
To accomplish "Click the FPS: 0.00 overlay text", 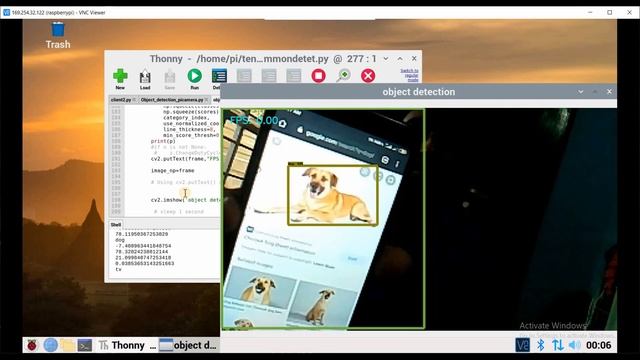I will coord(254,120).
